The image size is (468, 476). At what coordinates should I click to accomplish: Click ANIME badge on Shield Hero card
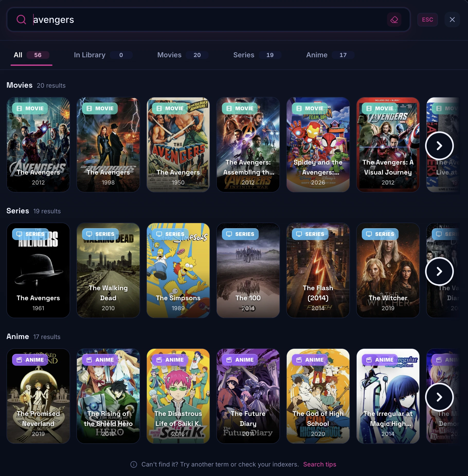coord(100,360)
